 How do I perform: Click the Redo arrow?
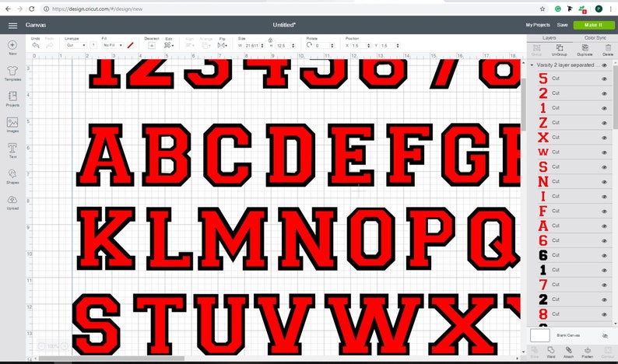49,45
